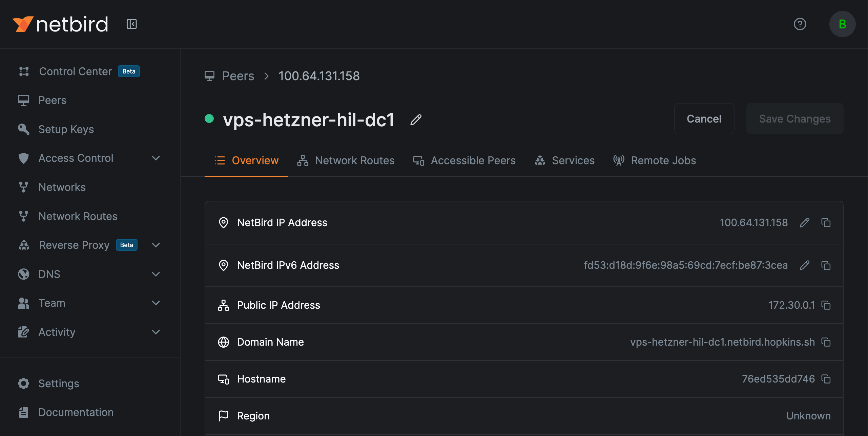
Task: Copy the NetBird IPv6 Address
Action: point(826,265)
